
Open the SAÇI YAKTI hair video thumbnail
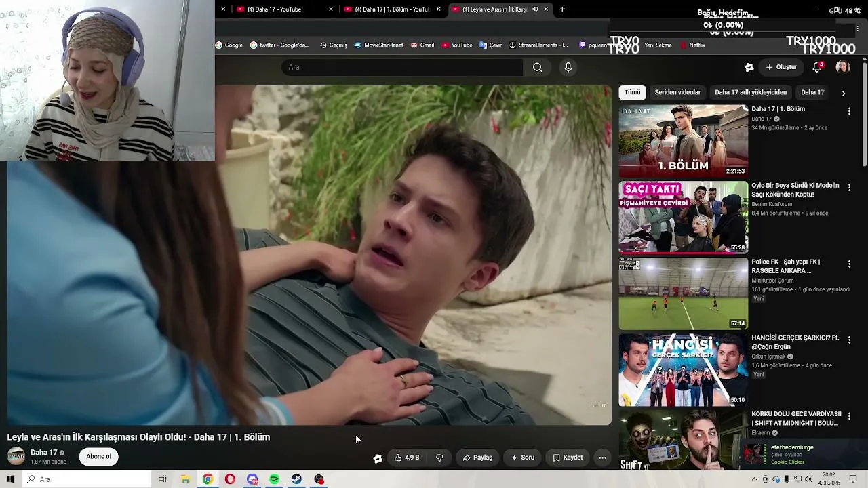coord(684,218)
